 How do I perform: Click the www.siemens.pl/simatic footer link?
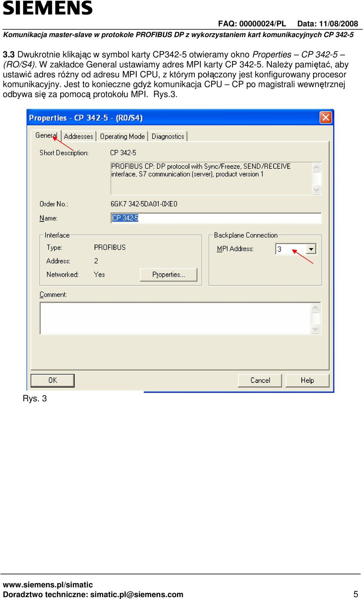[48, 585]
